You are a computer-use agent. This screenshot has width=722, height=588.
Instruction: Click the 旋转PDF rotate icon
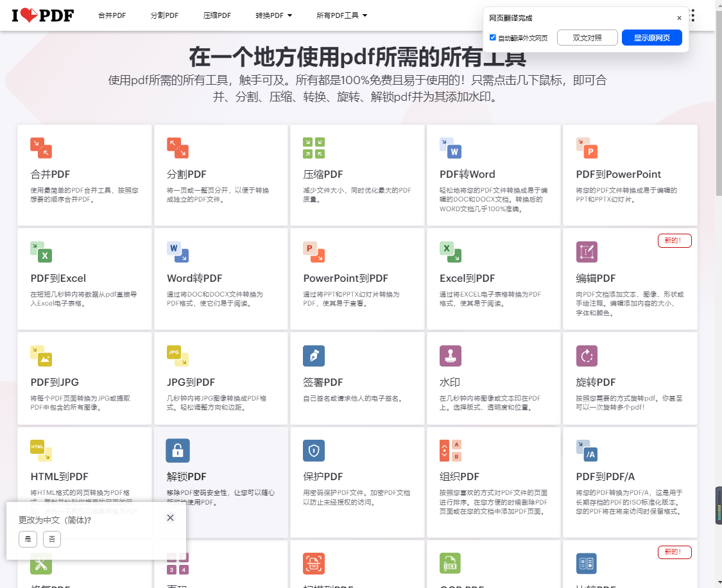(587, 356)
